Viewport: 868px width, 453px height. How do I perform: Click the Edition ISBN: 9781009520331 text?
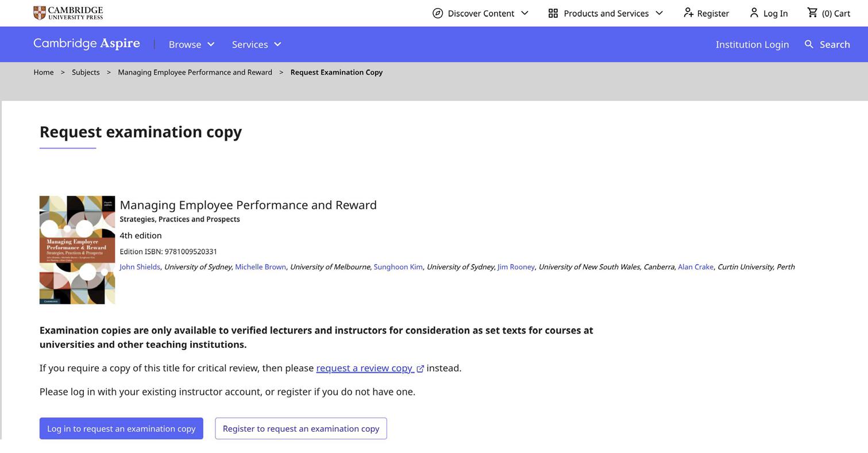click(x=168, y=251)
